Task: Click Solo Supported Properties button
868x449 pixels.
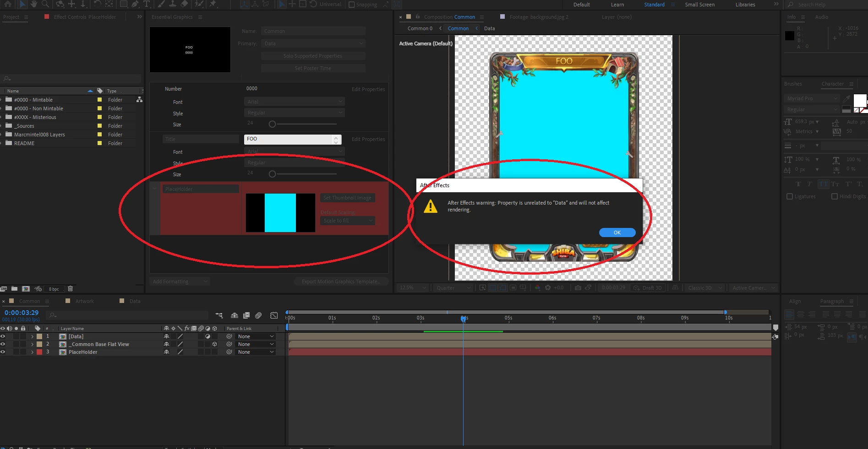Action: click(x=313, y=56)
